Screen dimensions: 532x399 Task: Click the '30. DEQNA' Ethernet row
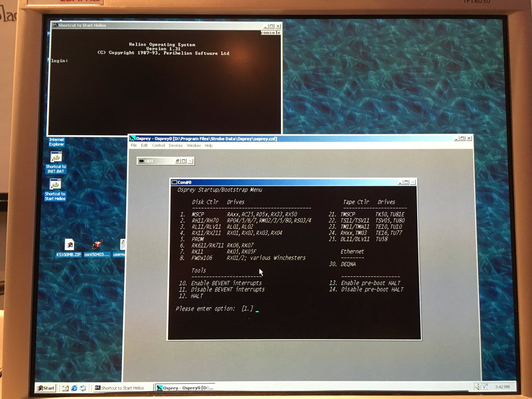coord(342,264)
